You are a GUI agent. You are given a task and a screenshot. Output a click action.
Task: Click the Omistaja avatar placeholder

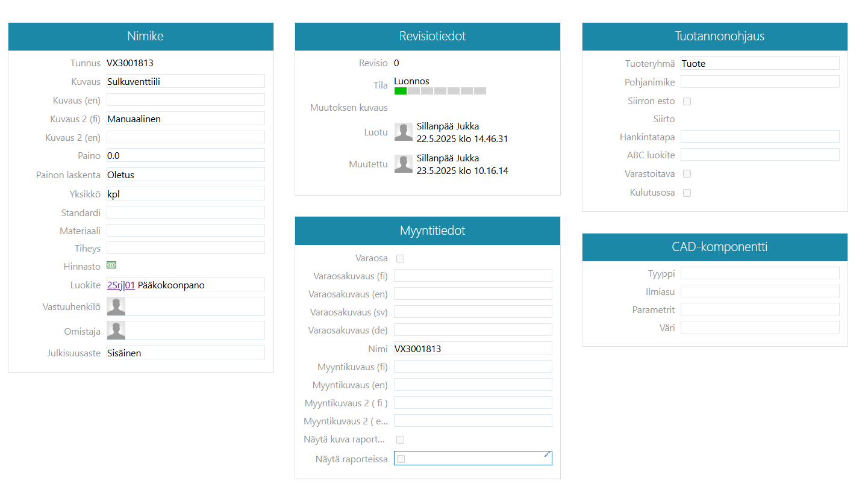(x=116, y=330)
